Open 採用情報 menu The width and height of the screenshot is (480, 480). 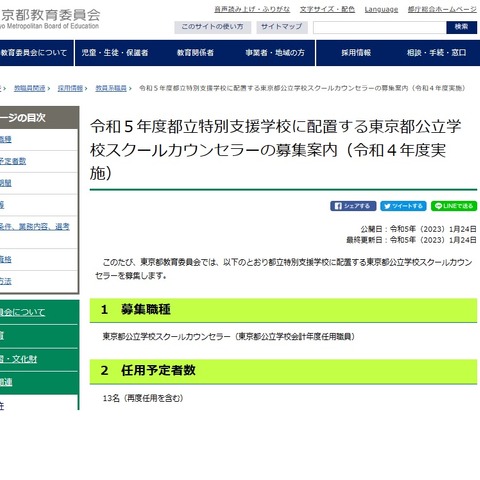tap(356, 53)
